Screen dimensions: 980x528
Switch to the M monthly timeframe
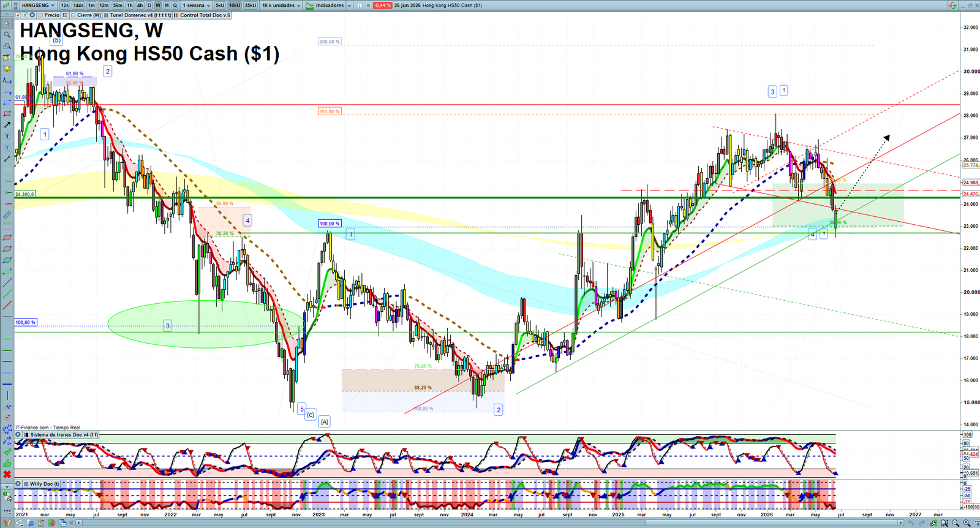pyautogui.click(x=167, y=6)
